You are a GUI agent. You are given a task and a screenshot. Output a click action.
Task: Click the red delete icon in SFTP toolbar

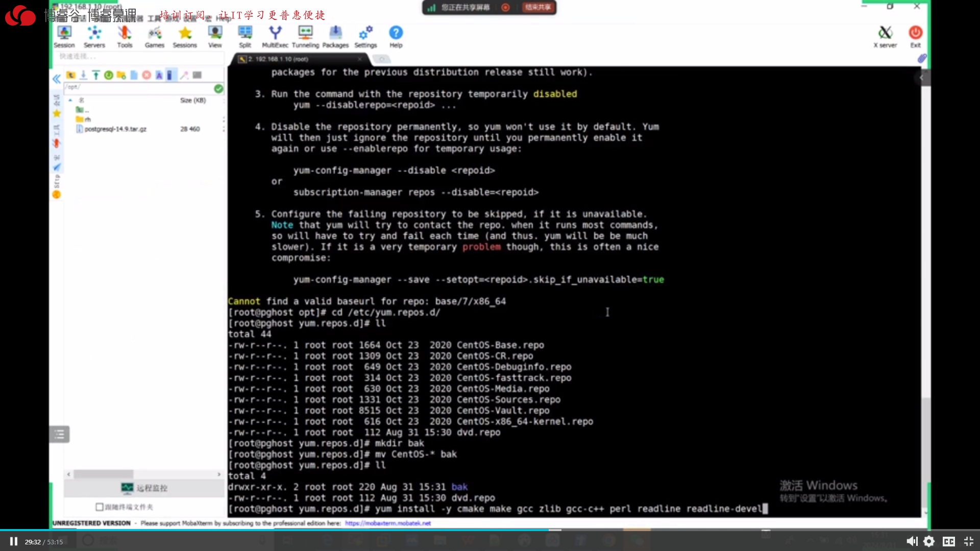coord(146,75)
